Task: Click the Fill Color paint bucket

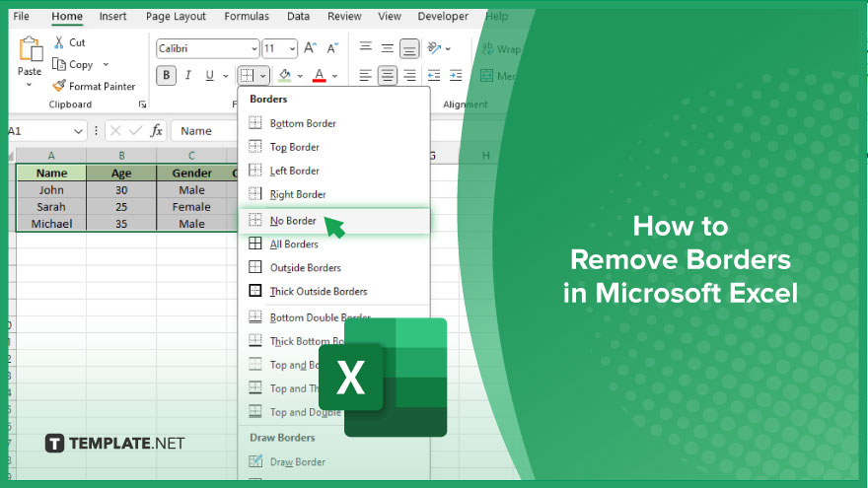Action: (x=284, y=75)
